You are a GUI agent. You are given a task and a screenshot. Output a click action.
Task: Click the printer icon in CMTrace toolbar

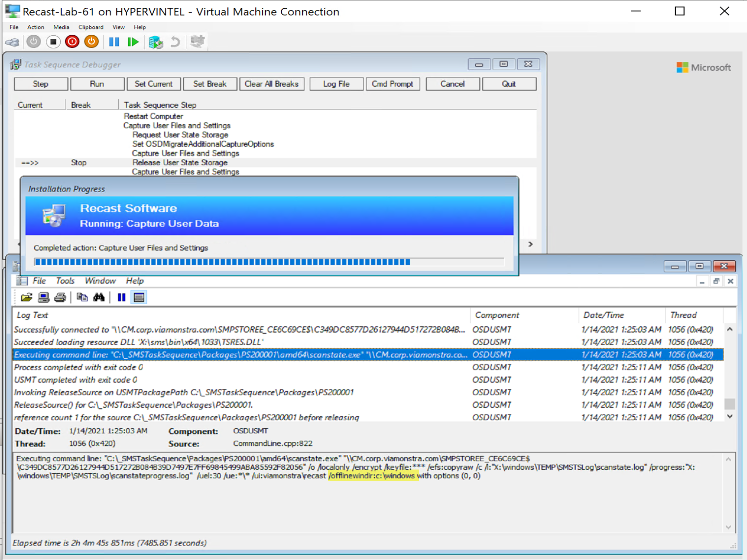click(60, 297)
